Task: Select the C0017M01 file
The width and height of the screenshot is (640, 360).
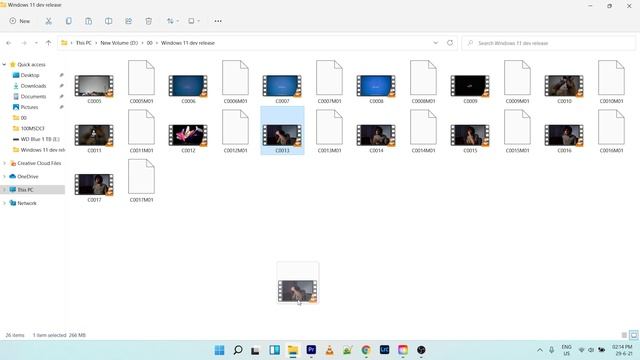Action: [141, 180]
